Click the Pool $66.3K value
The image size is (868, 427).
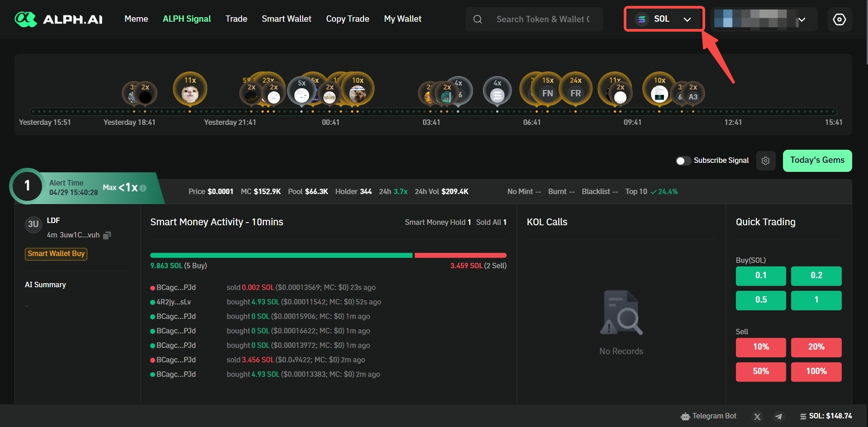308,192
